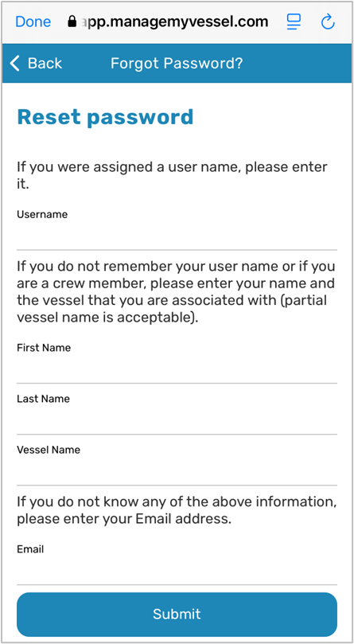Focus the Email input field
This screenshot has height=644, width=354.
[177, 570]
